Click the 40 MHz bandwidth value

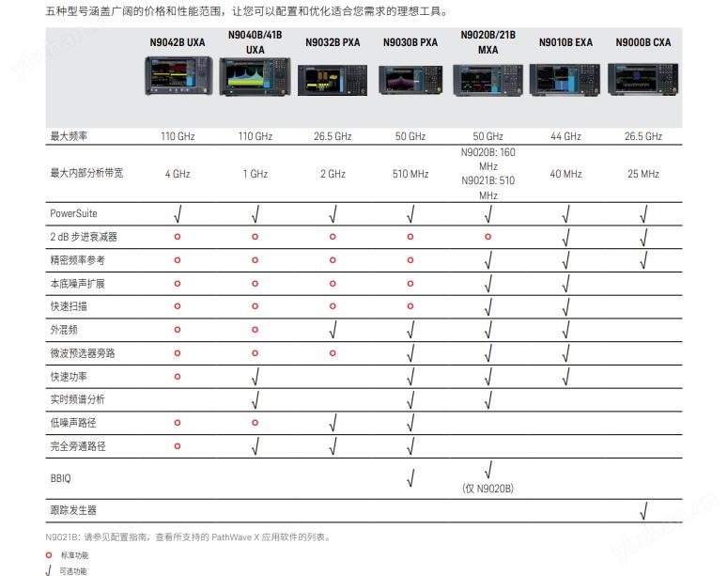pos(565,174)
